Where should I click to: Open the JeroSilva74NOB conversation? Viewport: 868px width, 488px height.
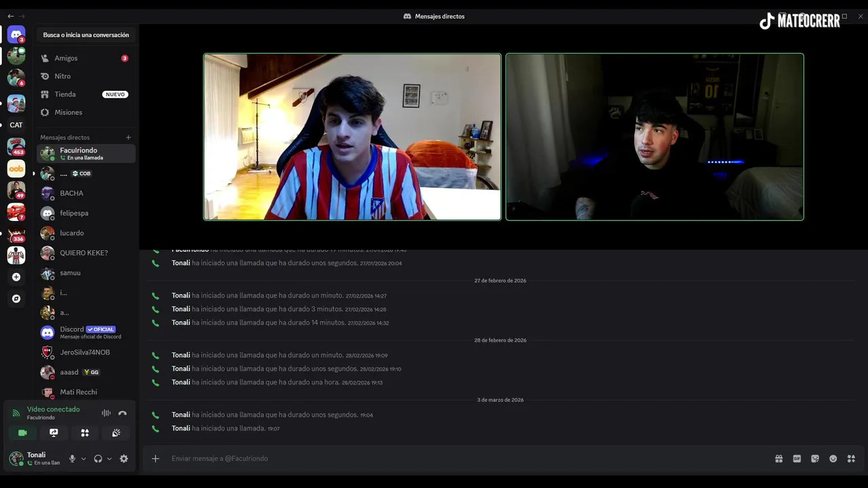tap(85, 352)
